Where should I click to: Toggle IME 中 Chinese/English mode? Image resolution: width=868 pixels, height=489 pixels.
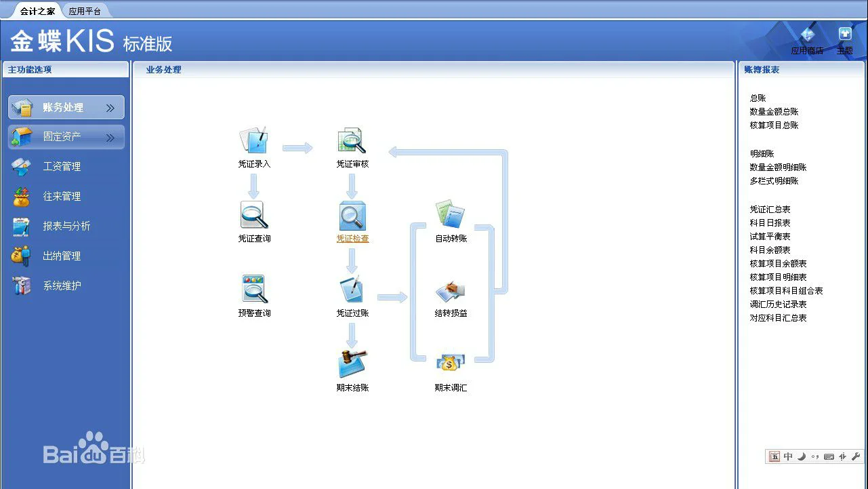coord(788,456)
